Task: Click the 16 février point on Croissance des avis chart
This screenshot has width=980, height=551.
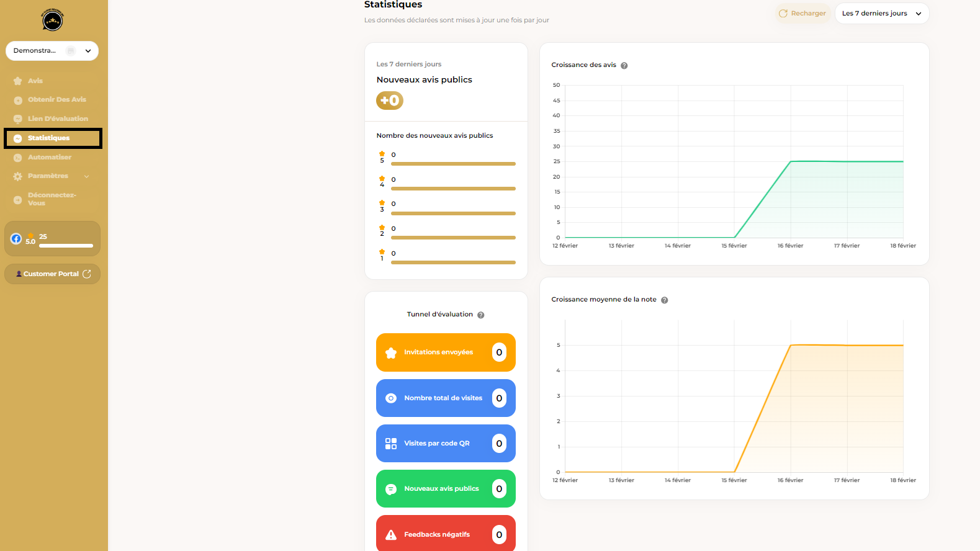Action: click(x=791, y=161)
